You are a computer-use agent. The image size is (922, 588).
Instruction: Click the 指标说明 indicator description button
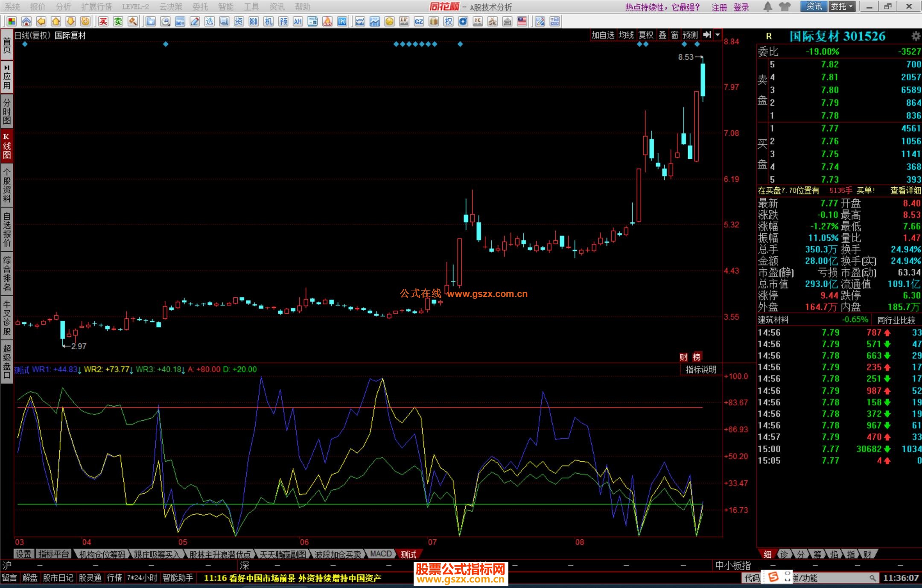(700, 370)
